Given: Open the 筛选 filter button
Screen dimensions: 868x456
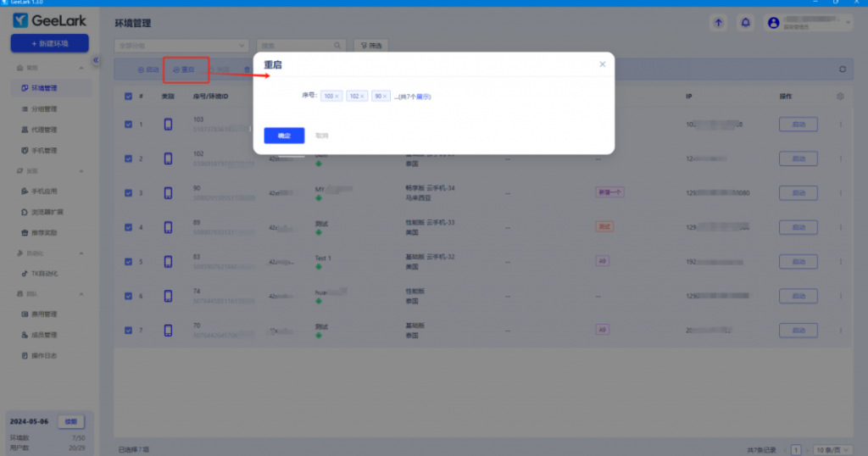Looking at the screenshot, I should (x=371, y=46).
